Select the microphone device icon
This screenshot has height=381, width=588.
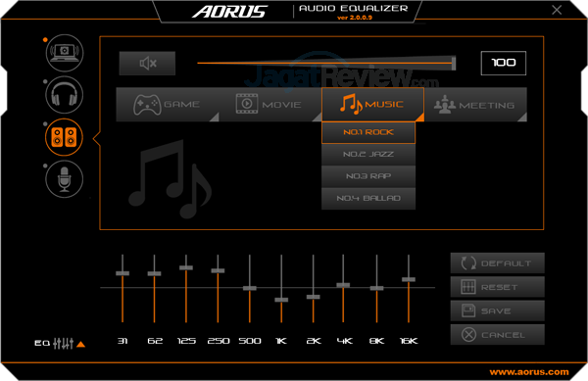(x=65, y=179)
